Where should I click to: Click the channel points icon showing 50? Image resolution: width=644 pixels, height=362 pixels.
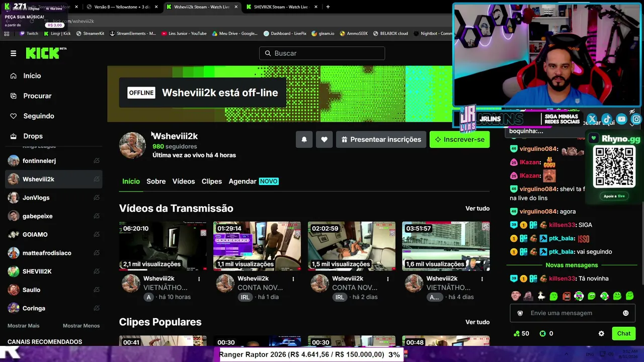pyautogui.click(x=517, y=333)
